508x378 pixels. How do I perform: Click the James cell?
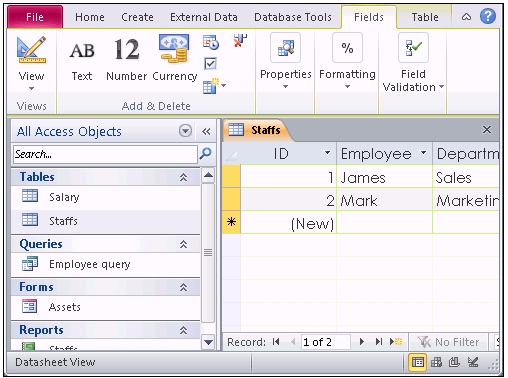[x=384, y=177]
